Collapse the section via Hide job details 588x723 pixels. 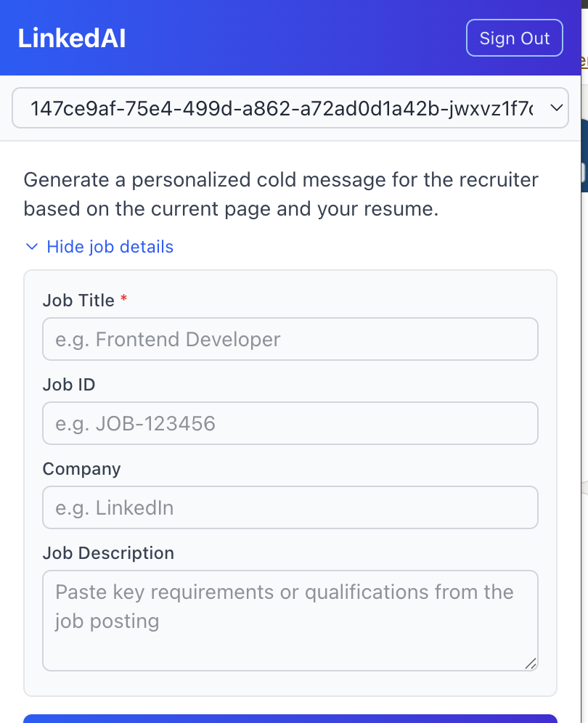110,247
